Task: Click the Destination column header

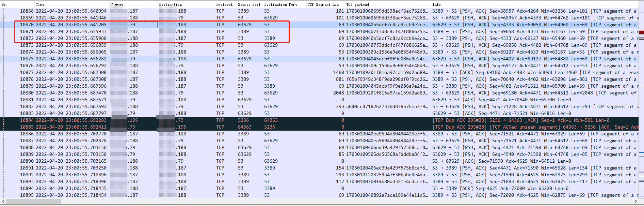Action: tap(170, 4)
